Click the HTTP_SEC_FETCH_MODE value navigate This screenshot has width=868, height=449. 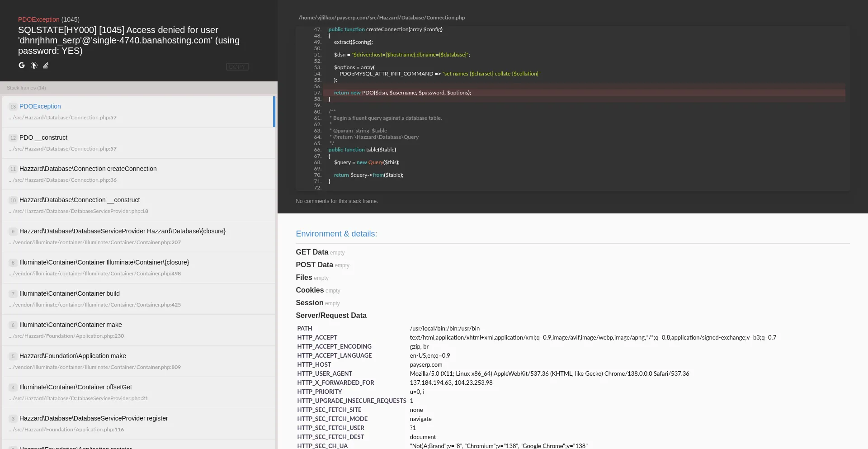pos(420,419)
